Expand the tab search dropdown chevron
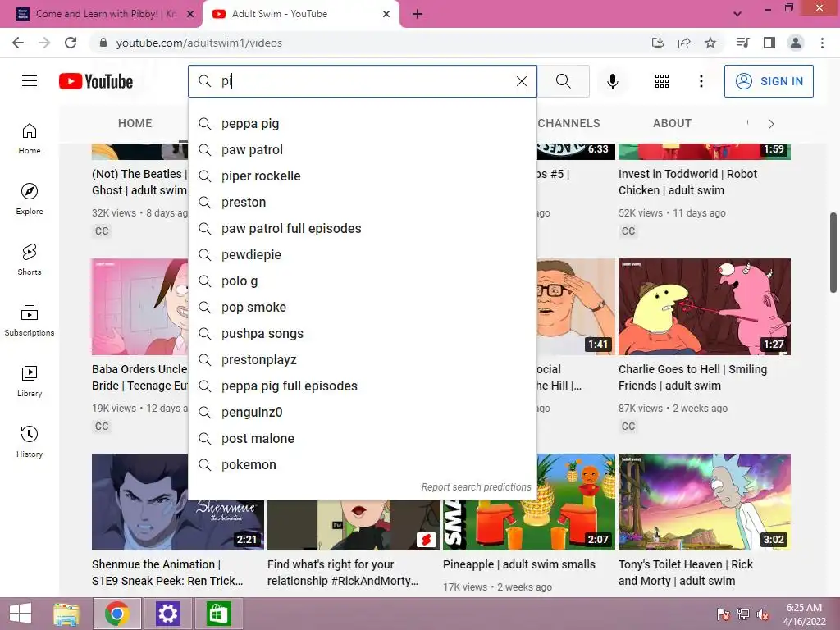 [x=737, y=14]
